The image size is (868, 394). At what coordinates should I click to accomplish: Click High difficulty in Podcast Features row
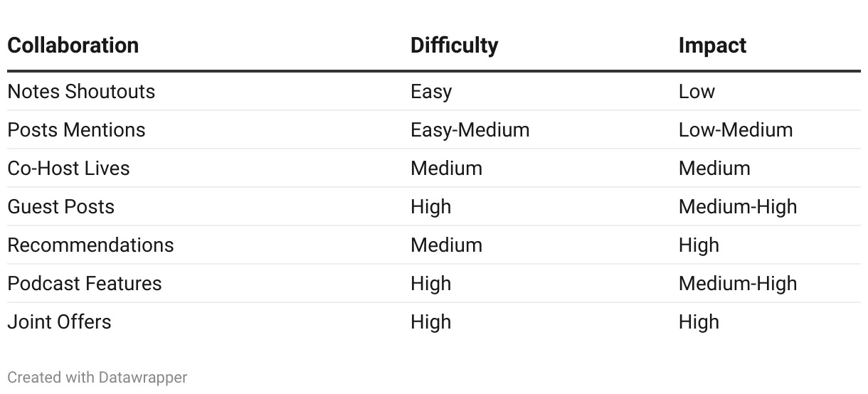pos(430,284)
